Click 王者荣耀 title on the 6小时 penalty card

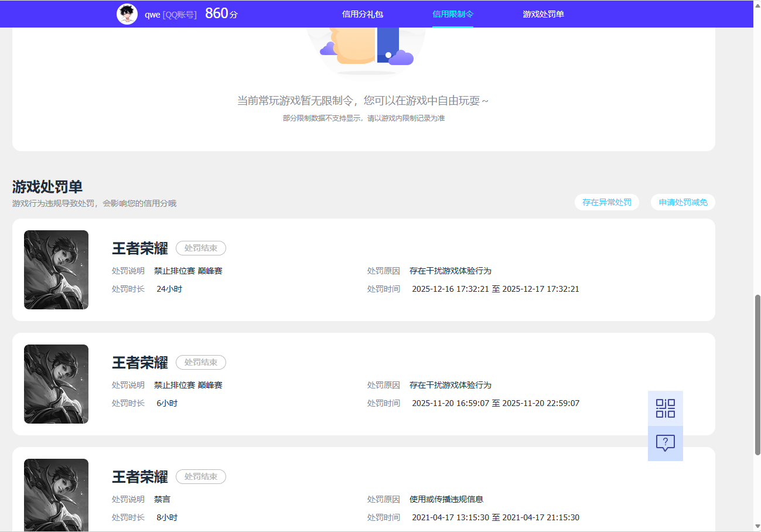pyautogui.click(x=140, y=363)
